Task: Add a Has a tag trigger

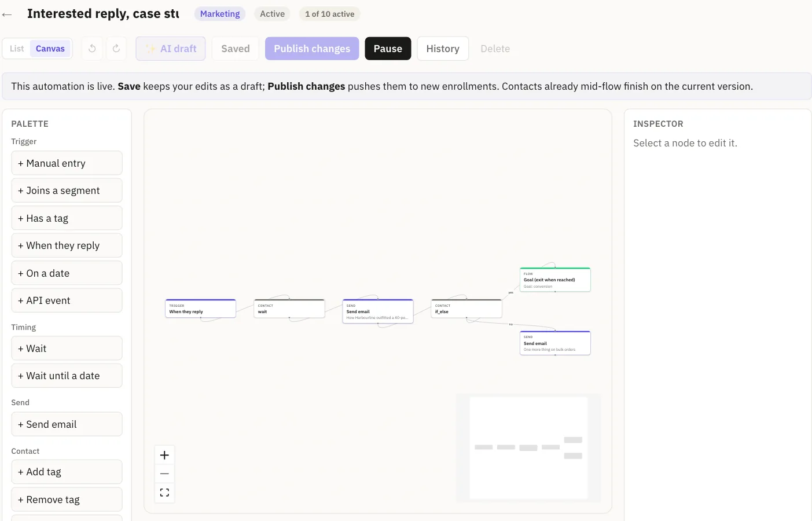Action: pos(67,218)
